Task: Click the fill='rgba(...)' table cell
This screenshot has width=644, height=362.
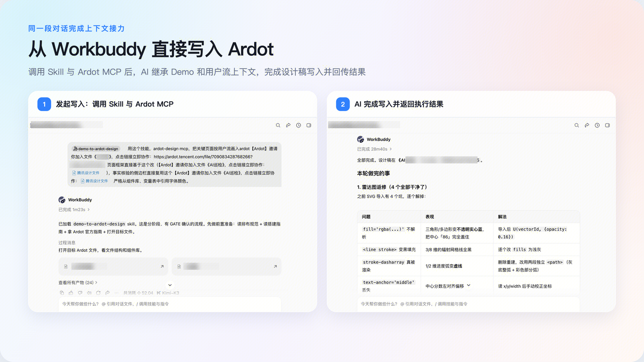Action: click(389, 233)
